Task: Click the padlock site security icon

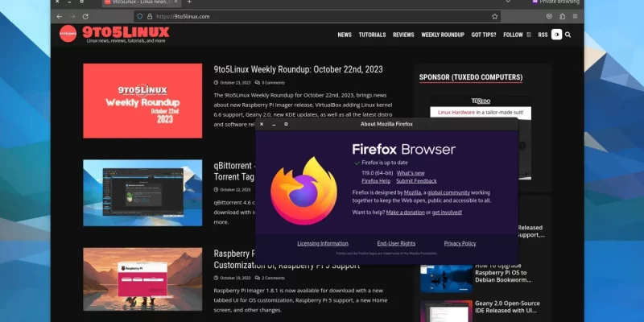Action: pyautogui.click(x=150, y=16)
